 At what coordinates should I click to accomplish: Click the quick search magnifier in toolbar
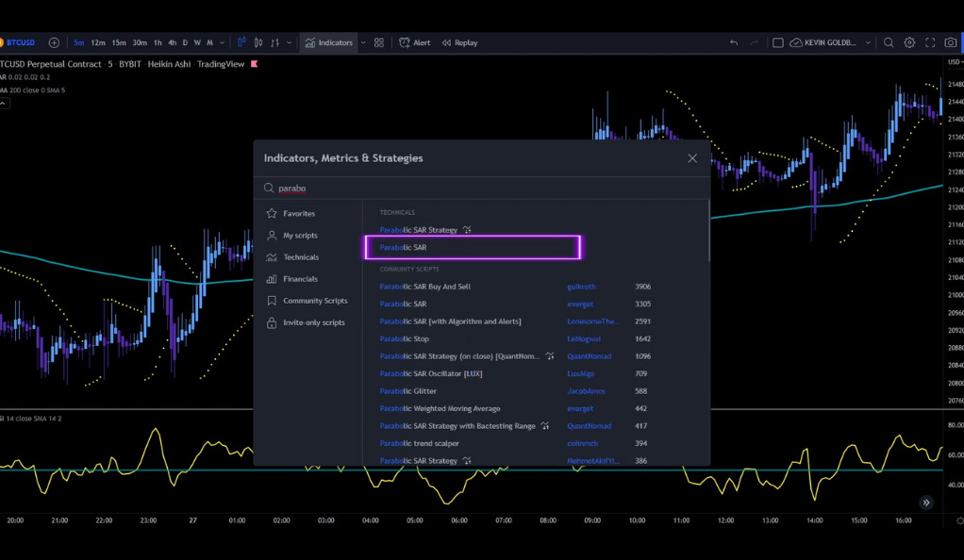(x=889, y=42)
